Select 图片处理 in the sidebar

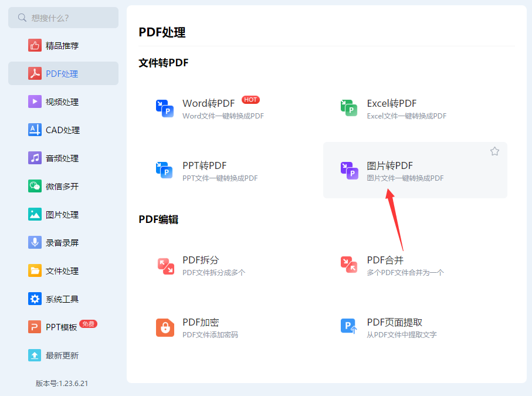[63, 215]
